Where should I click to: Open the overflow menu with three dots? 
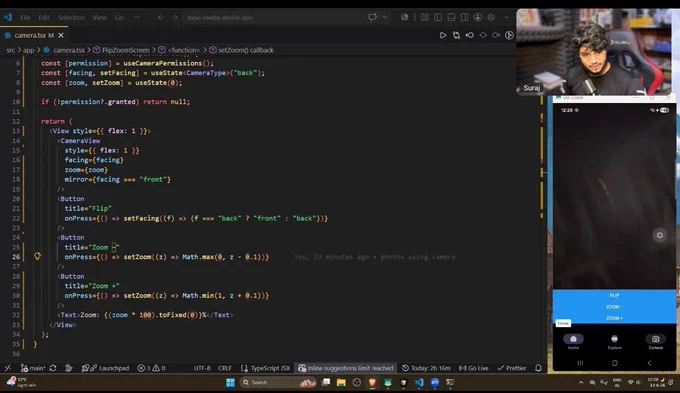click(137, 17)
